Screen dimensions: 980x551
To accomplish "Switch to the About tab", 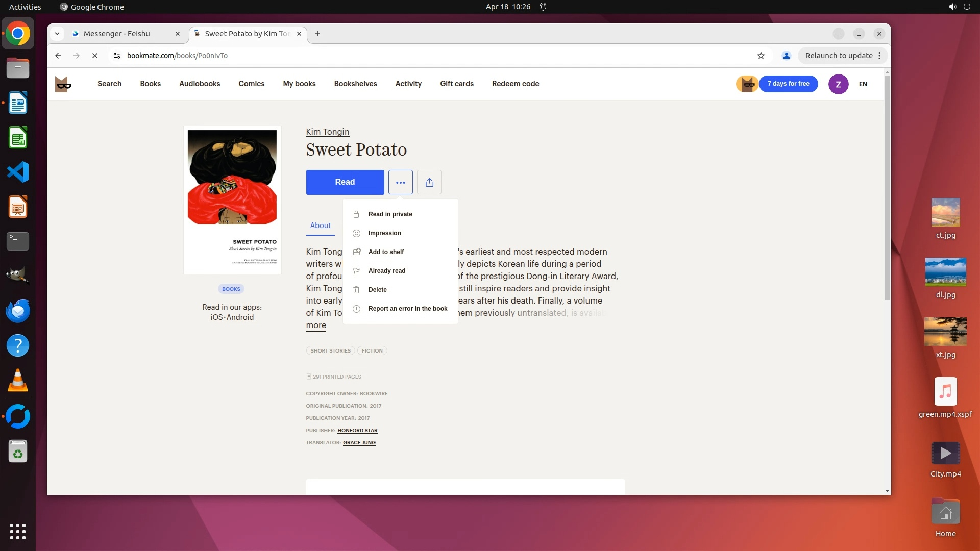I will pos(320,226).
